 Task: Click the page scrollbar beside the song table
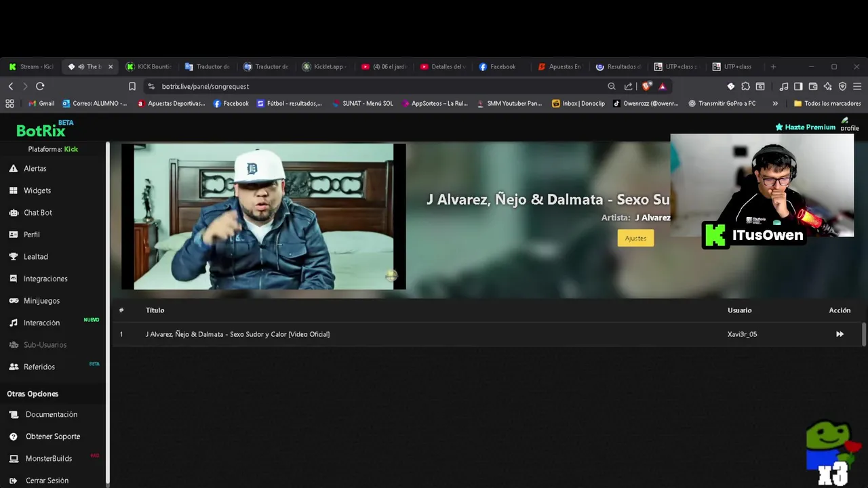click(x=863, y=334)
